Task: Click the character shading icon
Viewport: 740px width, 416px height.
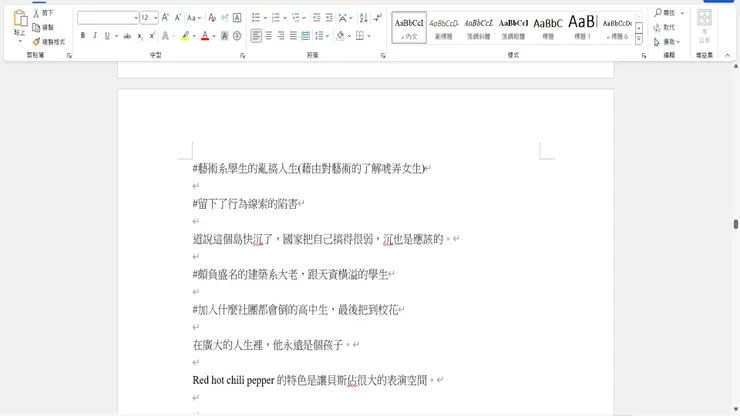Action: point(225,36)
